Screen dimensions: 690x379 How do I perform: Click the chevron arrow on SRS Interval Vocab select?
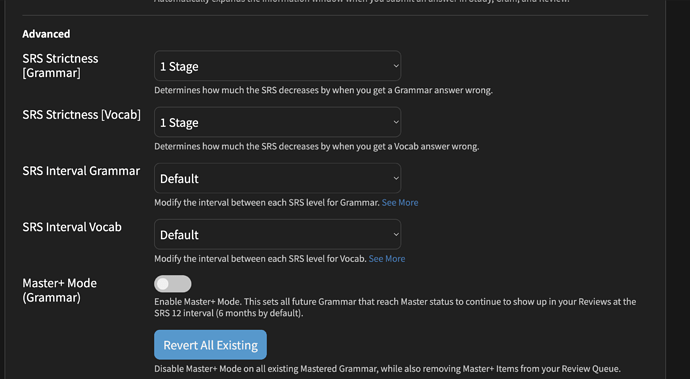tap(396, 235)
